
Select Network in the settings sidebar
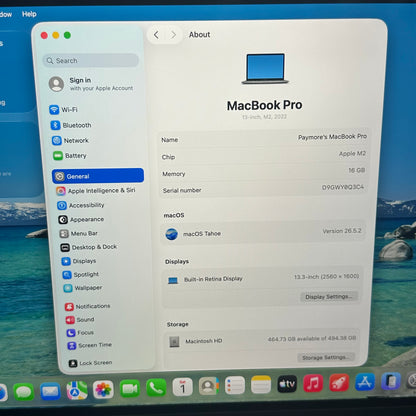pos(70,140)
